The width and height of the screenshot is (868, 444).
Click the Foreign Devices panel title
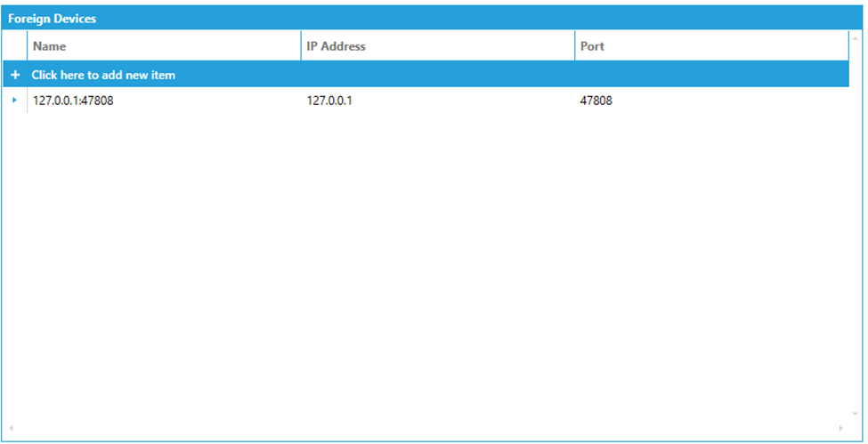(x=53, y=19)
